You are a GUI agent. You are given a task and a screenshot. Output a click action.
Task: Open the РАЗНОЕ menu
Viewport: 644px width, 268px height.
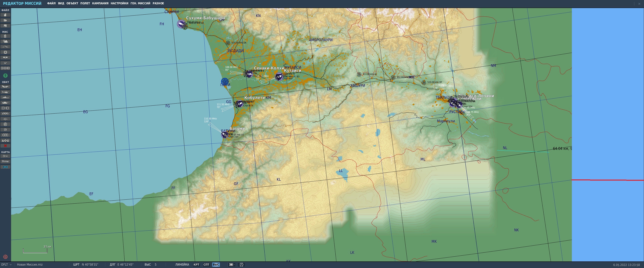pyautogui.click(x=158, y=3)
